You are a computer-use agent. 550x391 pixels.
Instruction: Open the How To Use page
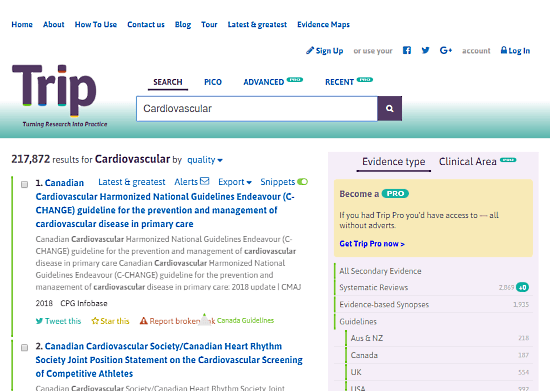click(x=96, y=25)
